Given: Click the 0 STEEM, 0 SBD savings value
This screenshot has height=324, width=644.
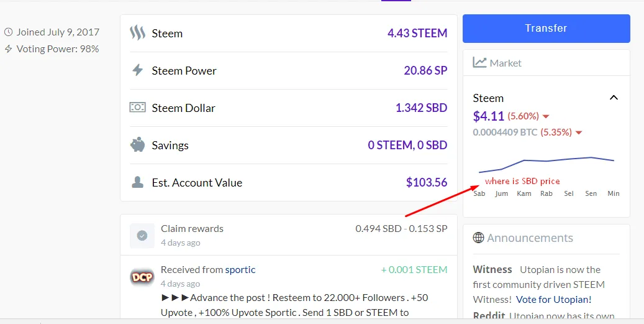Looking at the screenshot, I should pyautogui.click(x=407, y=145).
